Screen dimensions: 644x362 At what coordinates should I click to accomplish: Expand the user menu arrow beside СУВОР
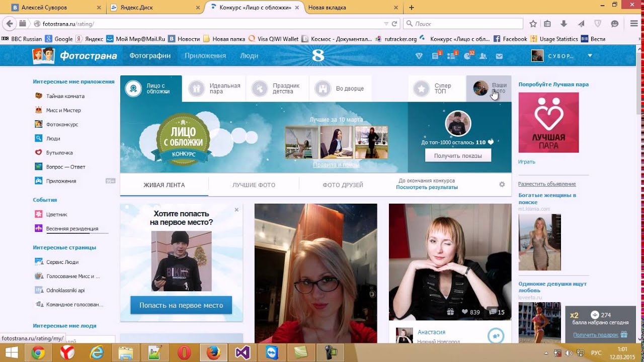590,56
